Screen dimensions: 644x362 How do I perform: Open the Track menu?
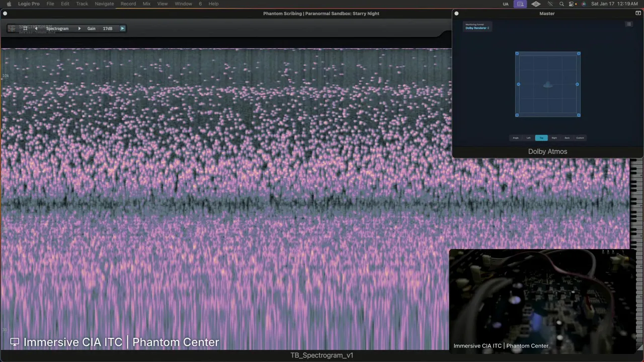pyautogui.click(x=82, y=4)
